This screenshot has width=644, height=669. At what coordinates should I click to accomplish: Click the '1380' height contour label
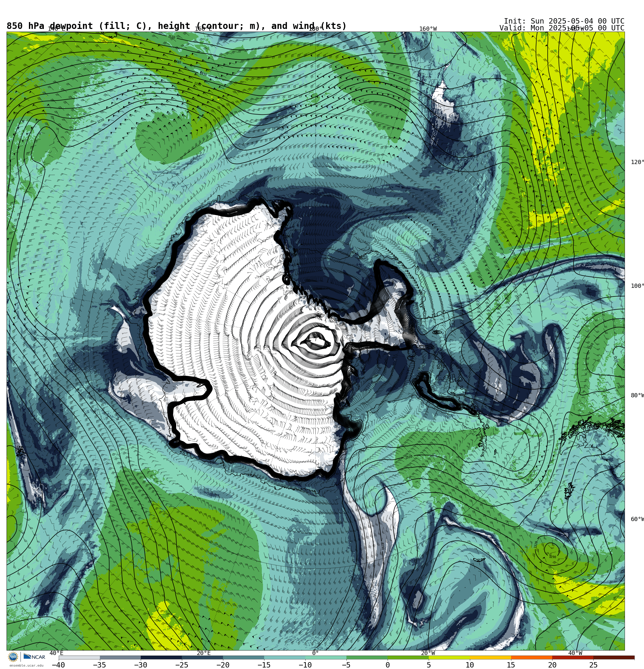coord(379,62)
